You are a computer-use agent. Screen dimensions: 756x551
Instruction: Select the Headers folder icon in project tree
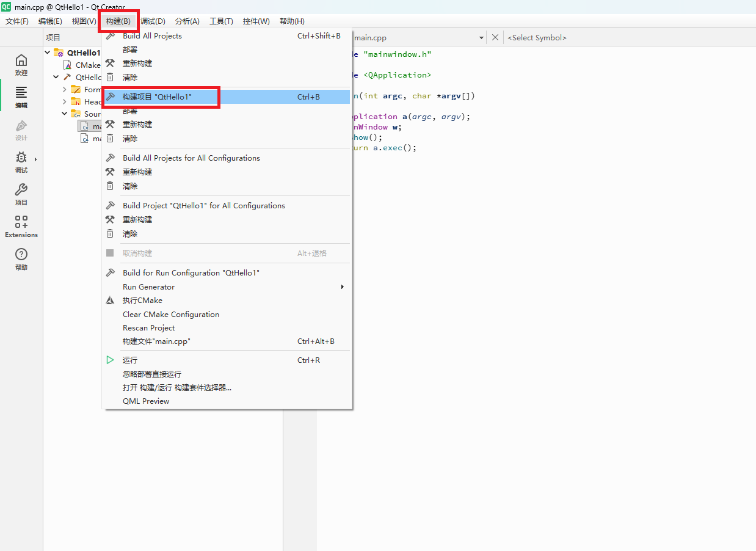[x=76, y=101]
